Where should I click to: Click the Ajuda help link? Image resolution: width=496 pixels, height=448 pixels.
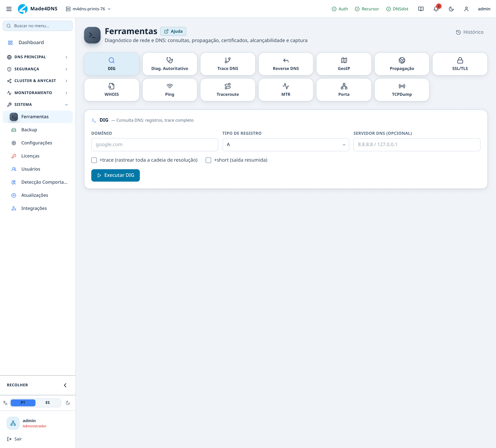coord(173,31)
